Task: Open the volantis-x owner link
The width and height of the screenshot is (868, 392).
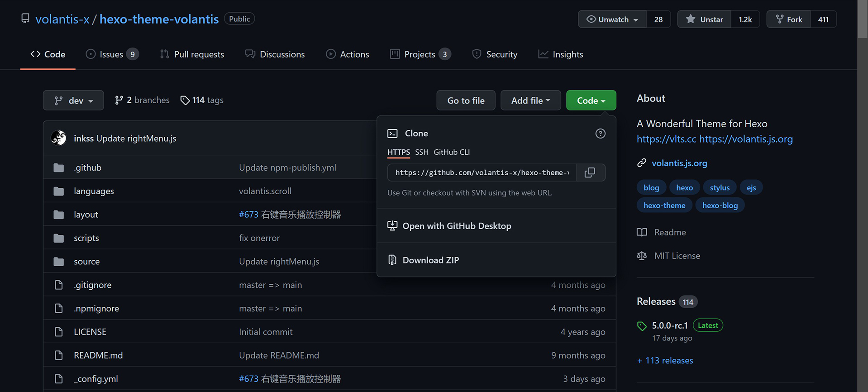Action: (62, 19)
